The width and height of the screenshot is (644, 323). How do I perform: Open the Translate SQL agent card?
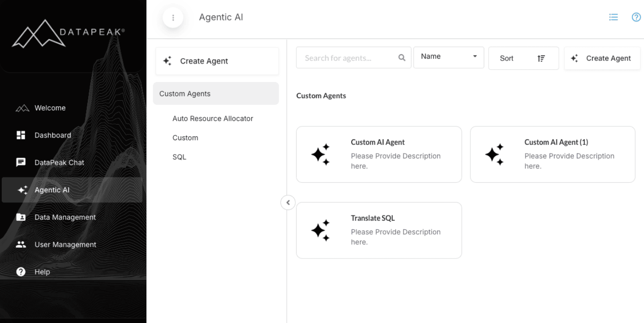379,230
